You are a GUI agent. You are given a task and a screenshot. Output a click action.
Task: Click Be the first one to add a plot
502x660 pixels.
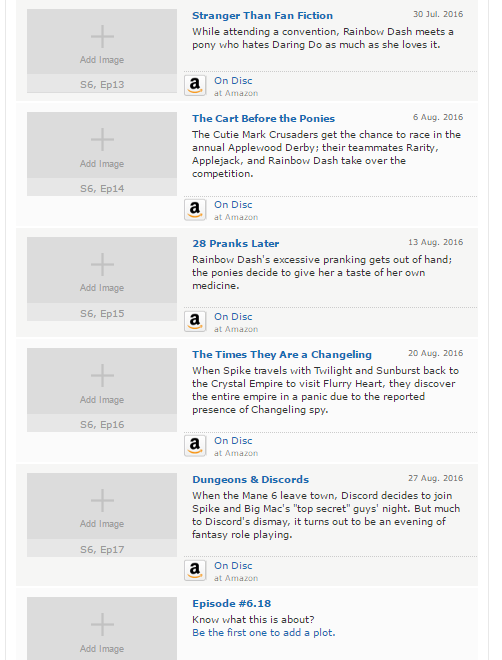click(x=263, y=633)
